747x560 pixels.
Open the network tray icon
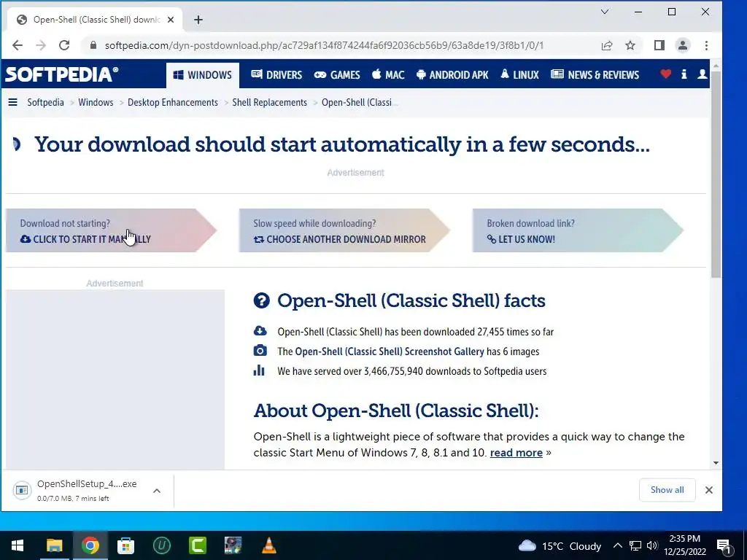tap(635, 545)
